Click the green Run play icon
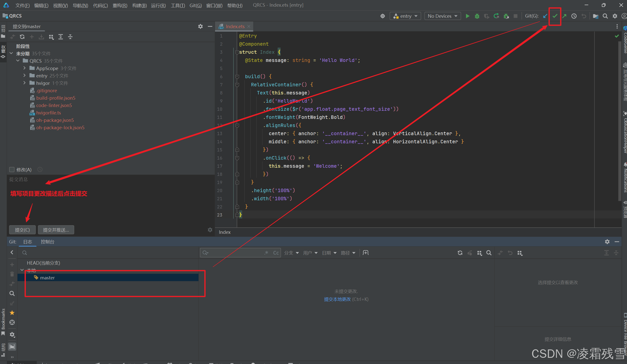Image resolution: width=627 pixels, height=364 pixels. 467,16
